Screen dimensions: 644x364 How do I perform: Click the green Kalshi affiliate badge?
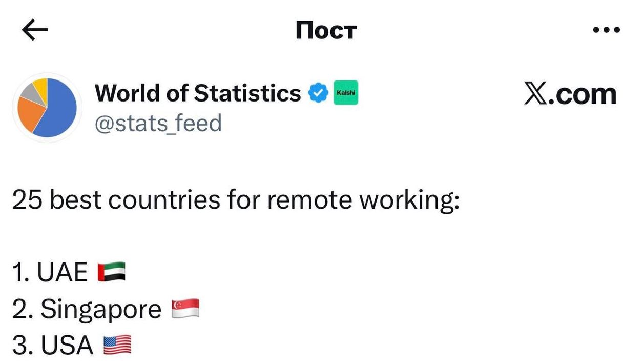pyautogui.click(x=346, y=93)
